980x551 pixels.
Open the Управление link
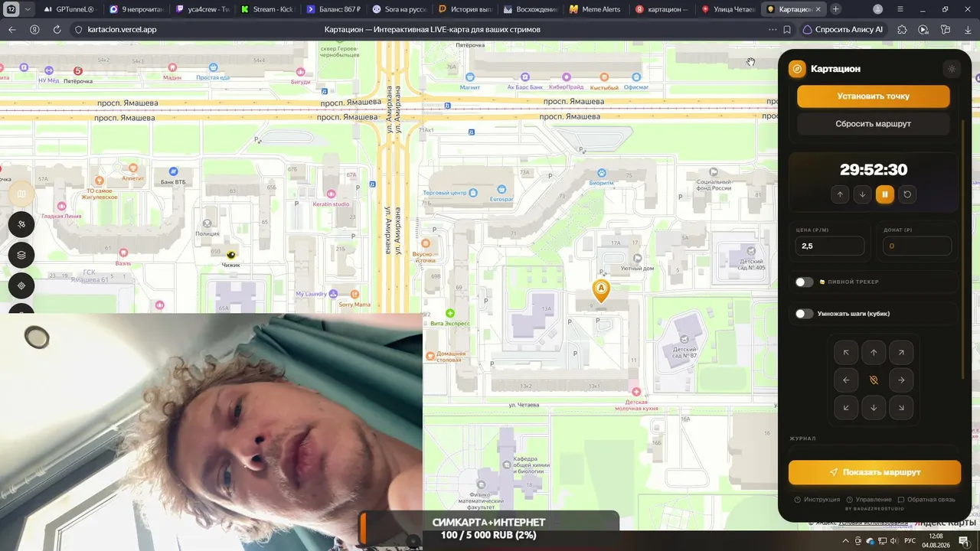[869, 500]
